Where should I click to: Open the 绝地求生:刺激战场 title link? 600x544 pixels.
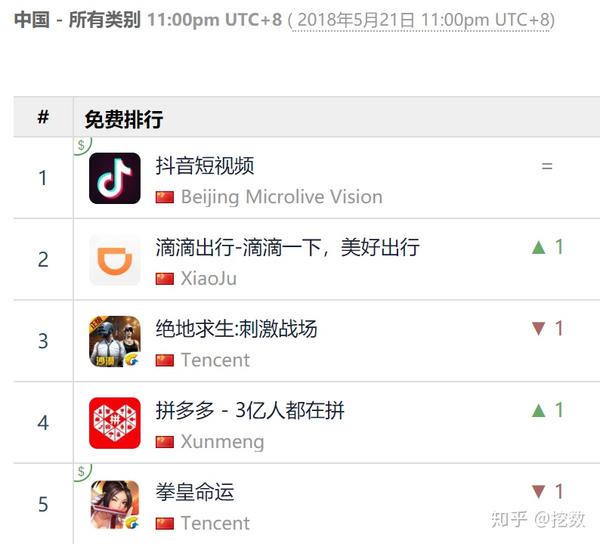236,329
